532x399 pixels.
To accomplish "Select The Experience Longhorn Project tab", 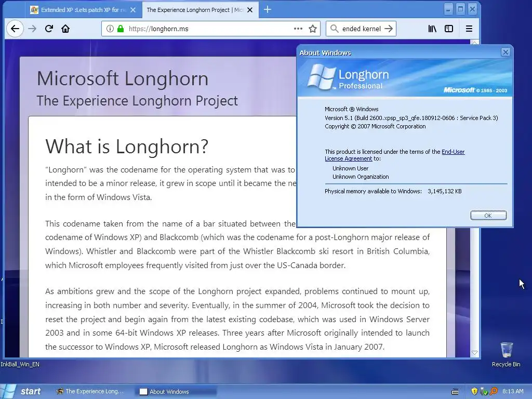I will 200,10.
